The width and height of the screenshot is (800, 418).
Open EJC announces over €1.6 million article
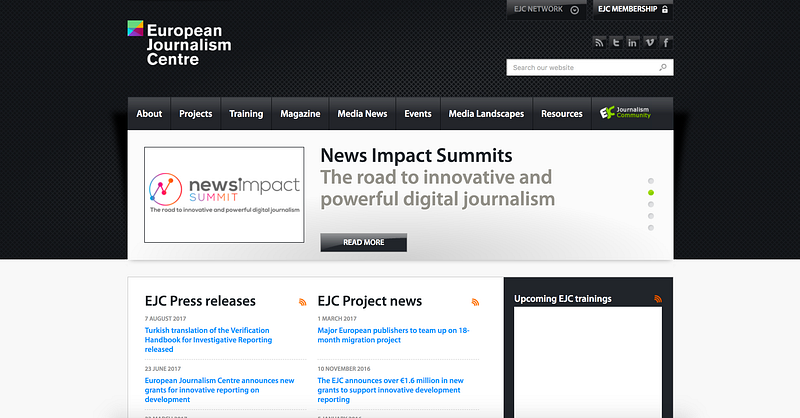[x=390, y=390]
